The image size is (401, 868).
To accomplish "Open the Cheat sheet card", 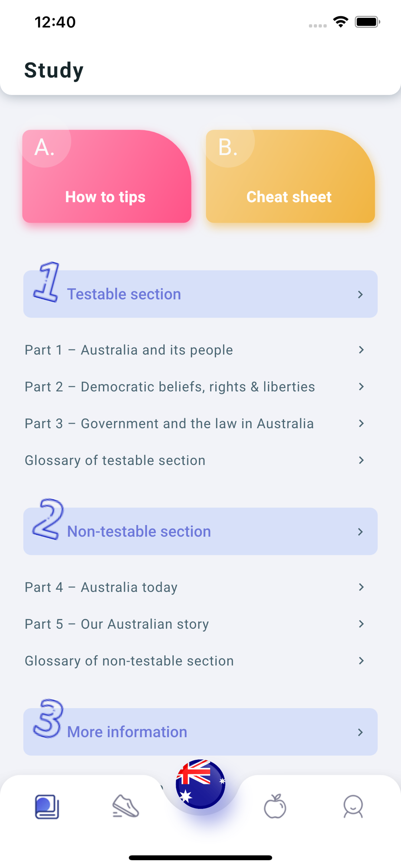I will [290, 177].
